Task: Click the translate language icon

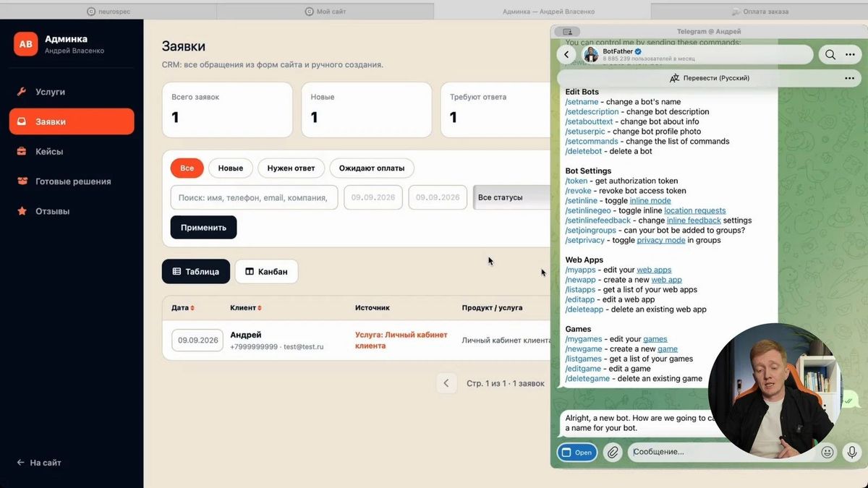Action: point(674,78)
